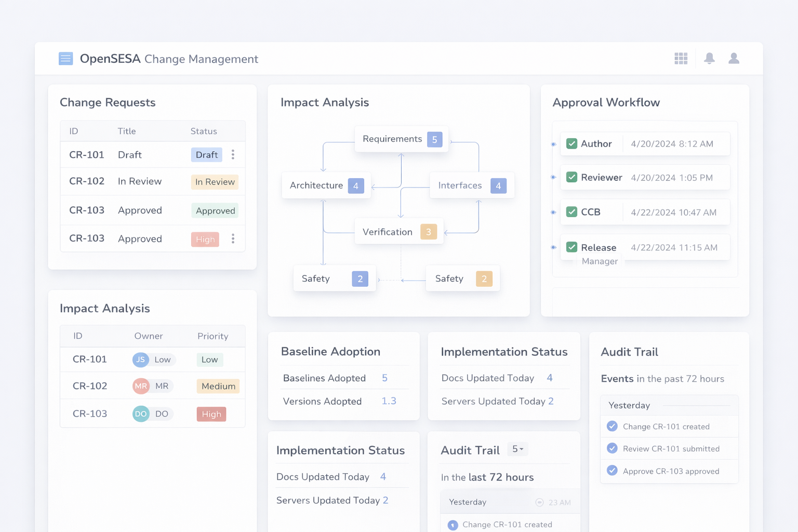Click the In Review status tag

pos(215,182)
